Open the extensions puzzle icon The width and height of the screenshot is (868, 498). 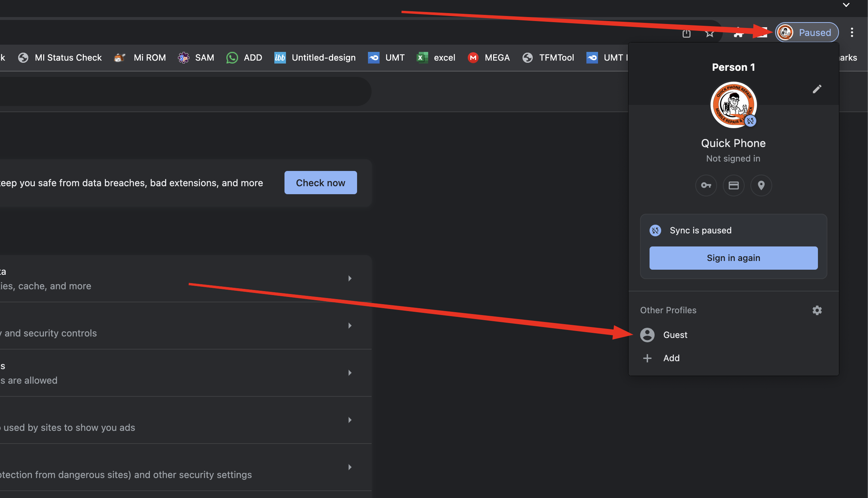point(738,33)
